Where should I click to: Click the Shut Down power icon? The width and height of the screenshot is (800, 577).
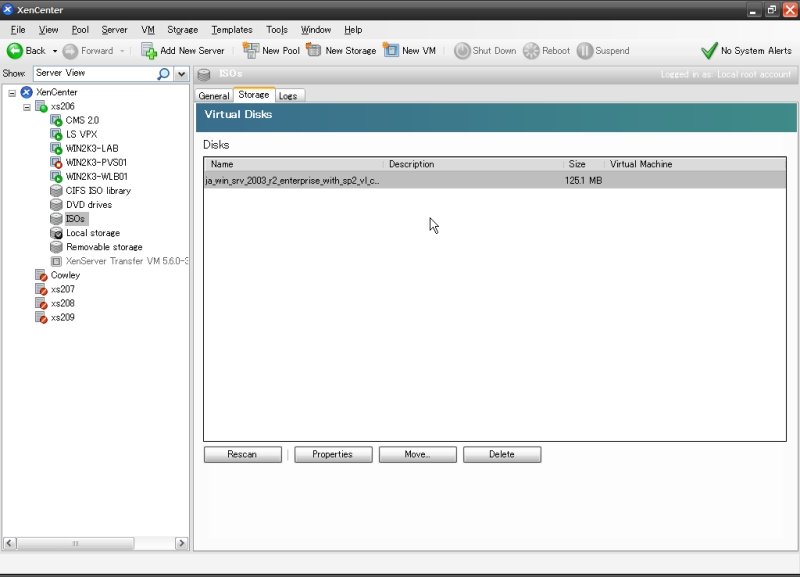(x=462, y=51)
